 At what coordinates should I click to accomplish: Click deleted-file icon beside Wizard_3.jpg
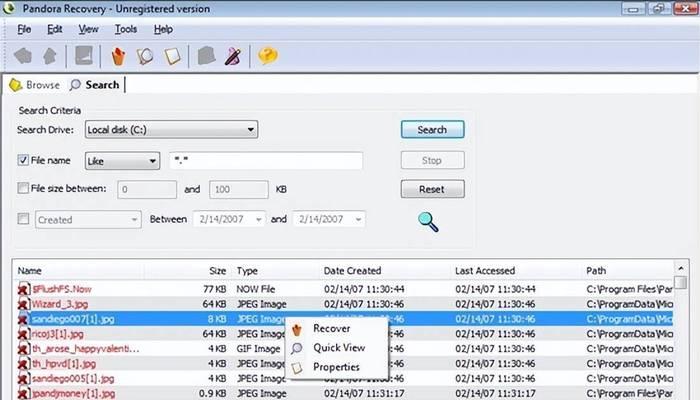click(x=24, y=304)
